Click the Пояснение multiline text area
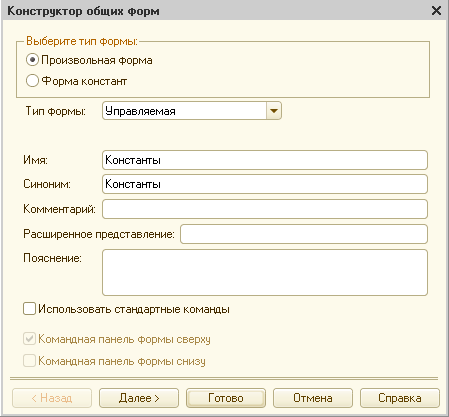Viewport: 449px width, 417px height. (x=265, y=272)
